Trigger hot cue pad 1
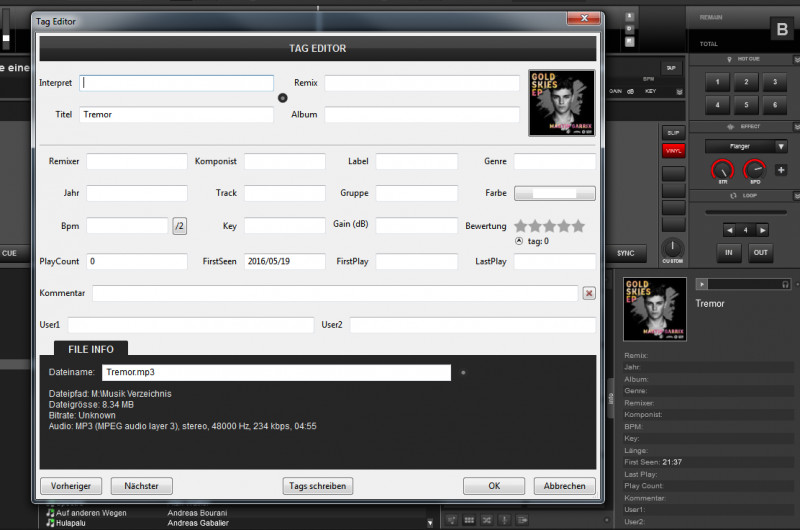 click(x=717, y=83)
